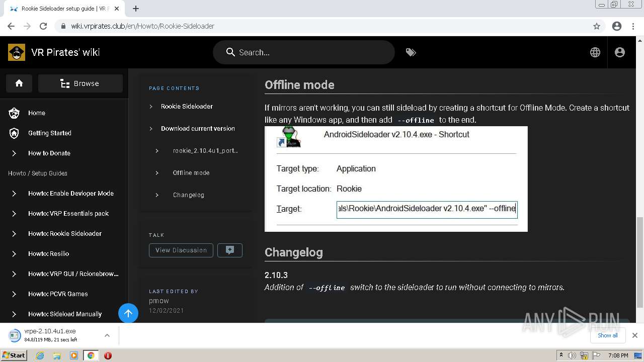Open Howto: PCVR Games page
Image resolution: width=644 pixels, height=362 pixels.
pyautogui.click(x=58, y=294)
